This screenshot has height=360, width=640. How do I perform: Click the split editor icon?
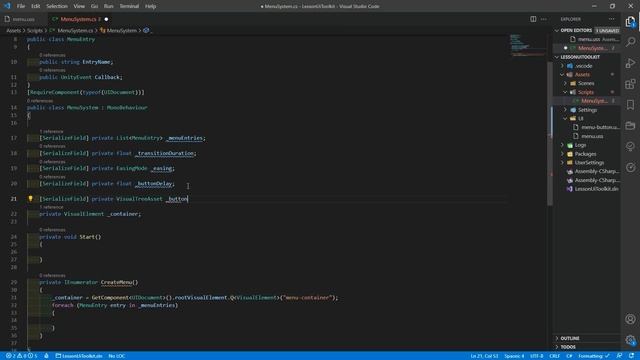pos(533,19)
